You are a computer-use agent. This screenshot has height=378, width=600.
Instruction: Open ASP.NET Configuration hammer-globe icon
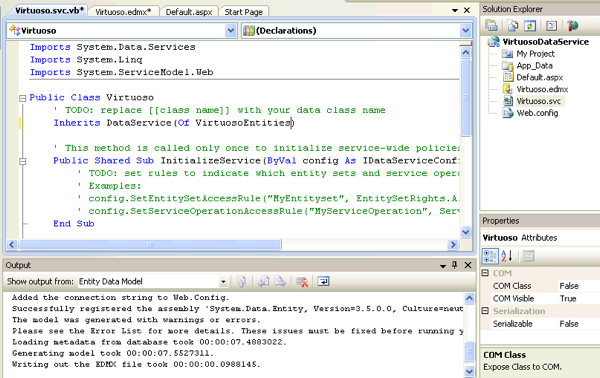pos(572,26)
